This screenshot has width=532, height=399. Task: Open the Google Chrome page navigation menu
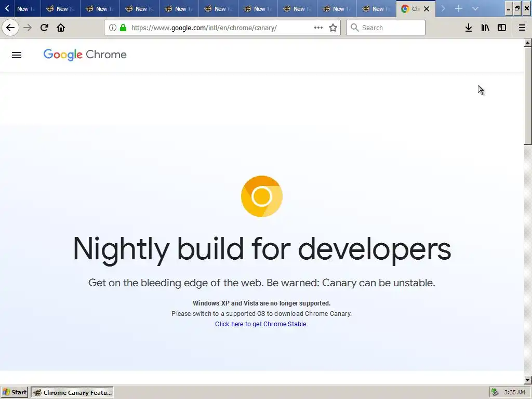click(17, 55)
